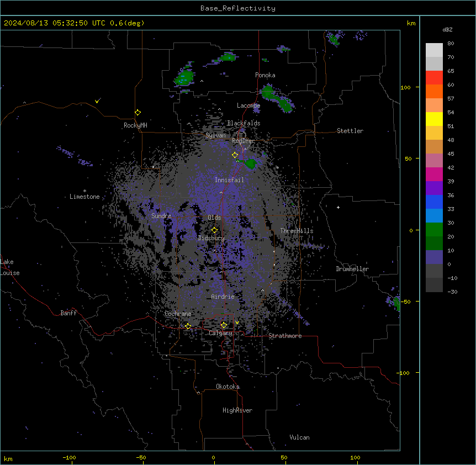Click the yellow marker near RockyMH

(x=138, y=112)
